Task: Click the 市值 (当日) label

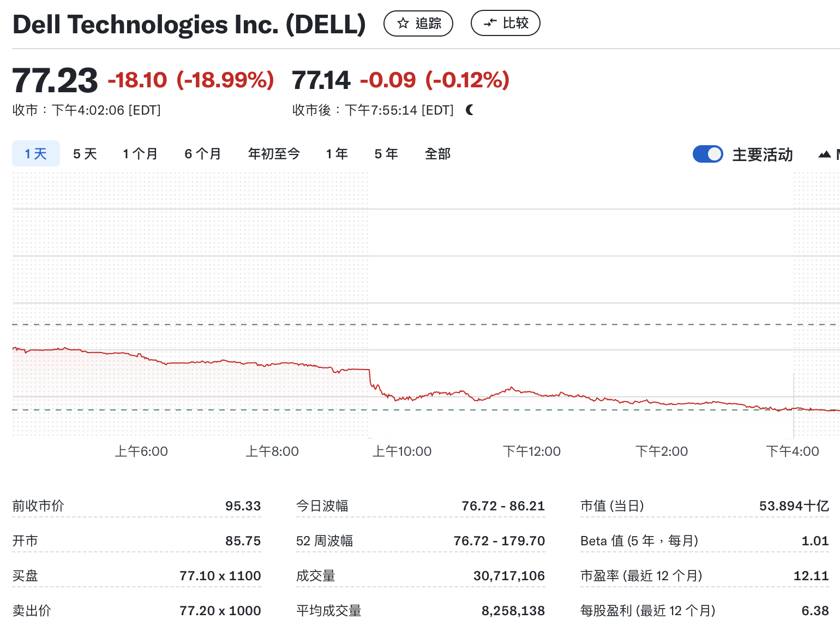Action: tap(612, 506)
